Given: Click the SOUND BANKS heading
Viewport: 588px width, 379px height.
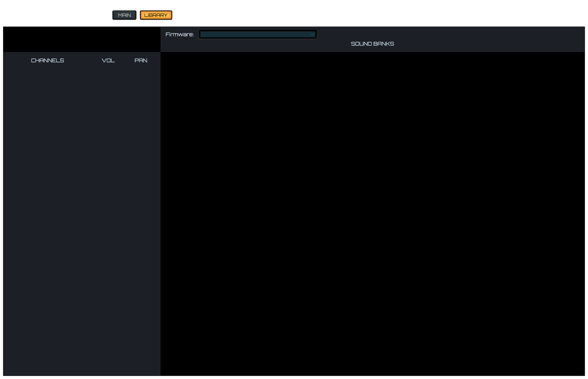Looking at the screenshot, I should coord(372,44).
